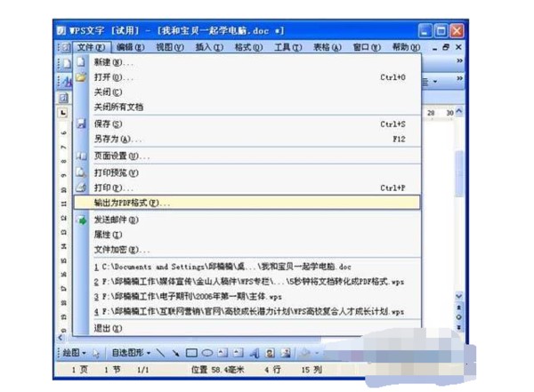Image resolution: width=534 pixels, height=392 pixels.
Task: Open the 插入 menu
Action: (x=209, y=47)
